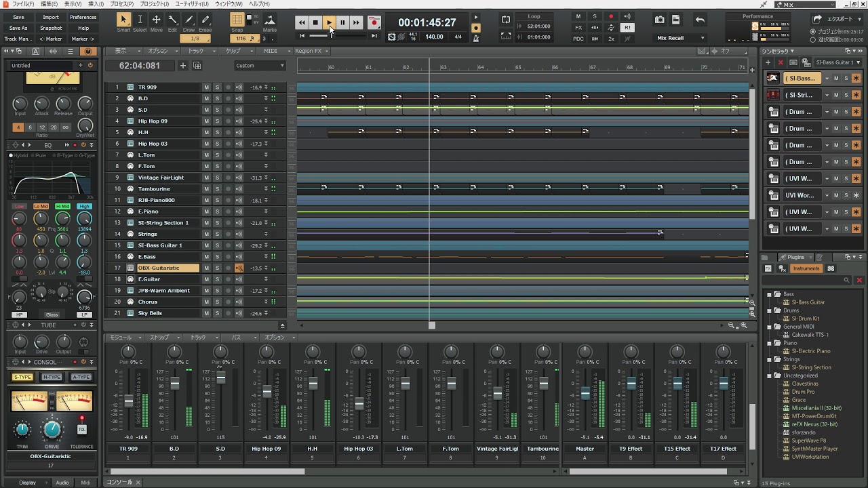Pick the Draw tool
The width and height of the screenshot is (868, 488).
pyautogui.click(x=189, y=20)
